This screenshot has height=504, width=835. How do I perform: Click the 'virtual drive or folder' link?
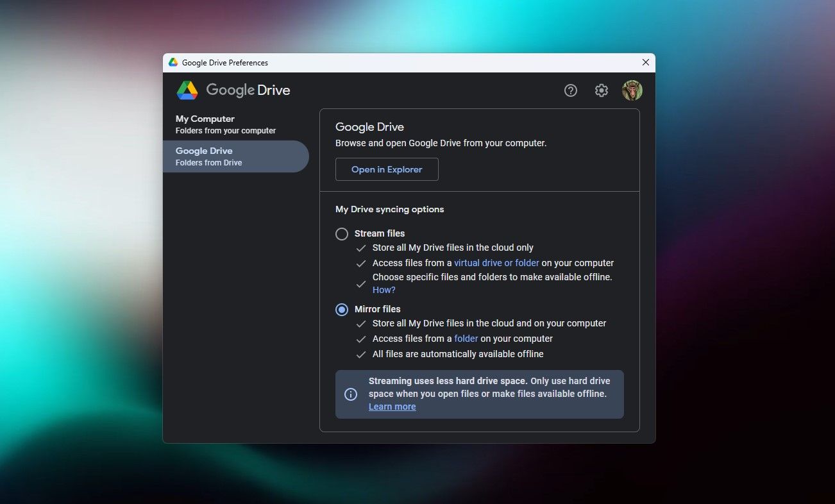coord(496,263)
